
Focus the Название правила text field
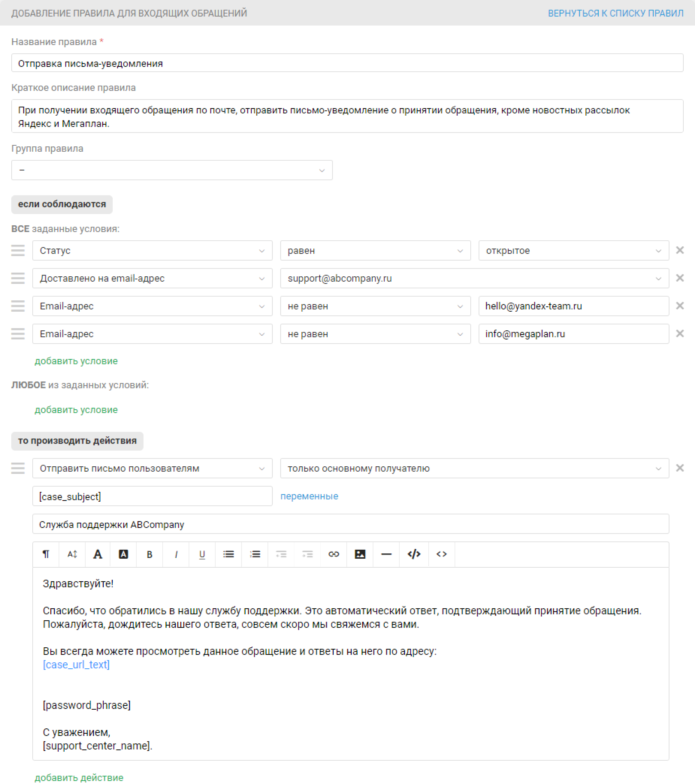coord(347,63)
